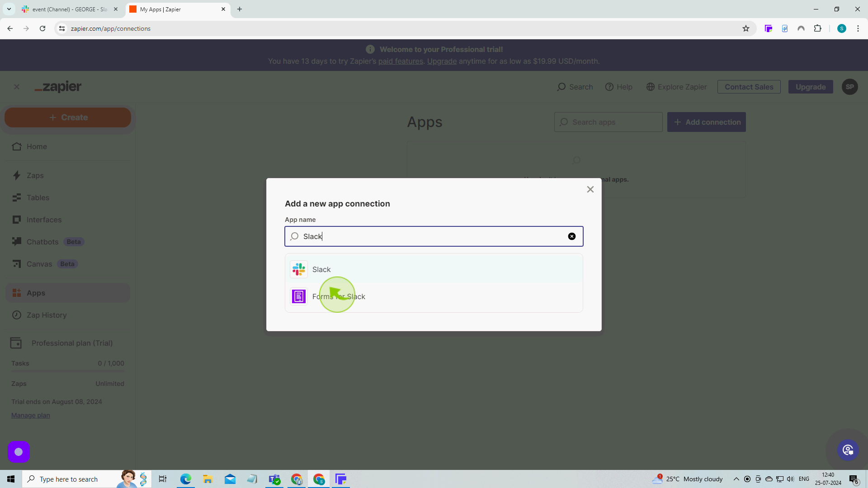Open Zaps in the sidebar
Screen dimensions: 868x488
point(68,175)
